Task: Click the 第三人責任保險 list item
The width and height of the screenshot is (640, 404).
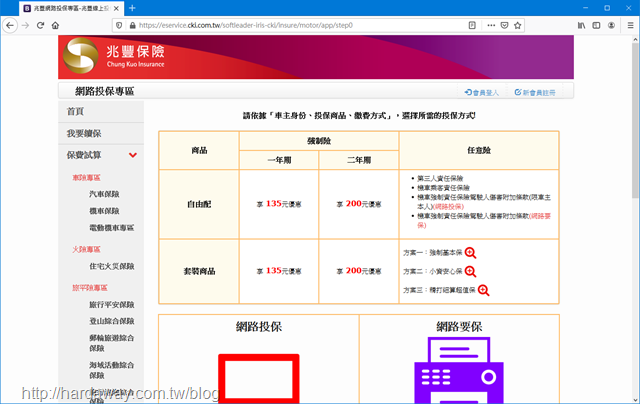Action: pyautogui.click(x=440, y=178)
